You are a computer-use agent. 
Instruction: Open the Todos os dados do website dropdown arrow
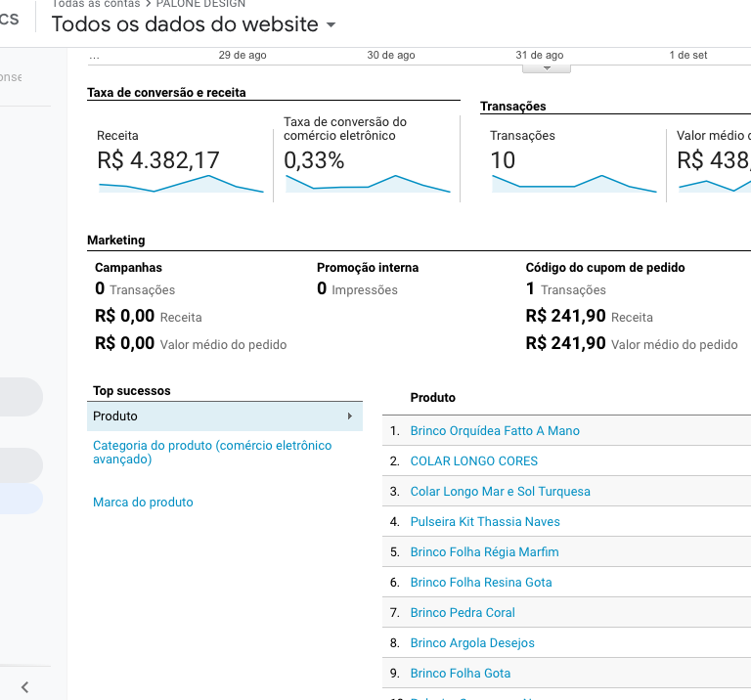point(331,24)
